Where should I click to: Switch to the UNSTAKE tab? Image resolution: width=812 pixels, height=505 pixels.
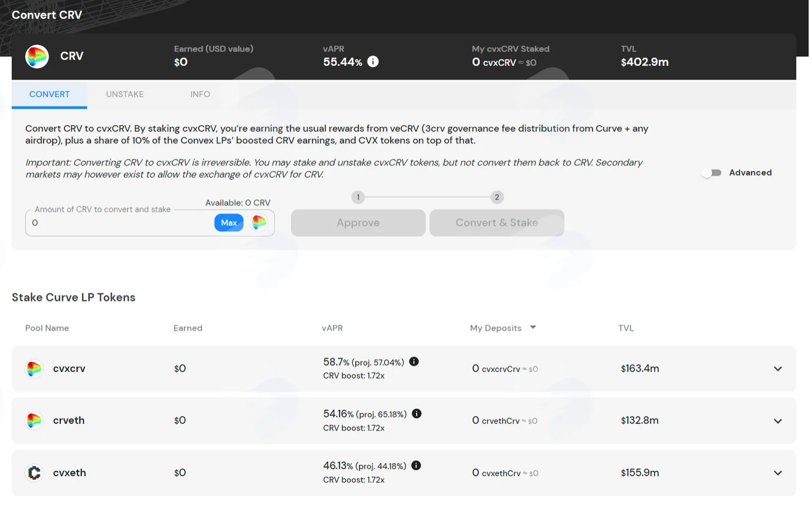pyautogui.click(x=125, y=94)
